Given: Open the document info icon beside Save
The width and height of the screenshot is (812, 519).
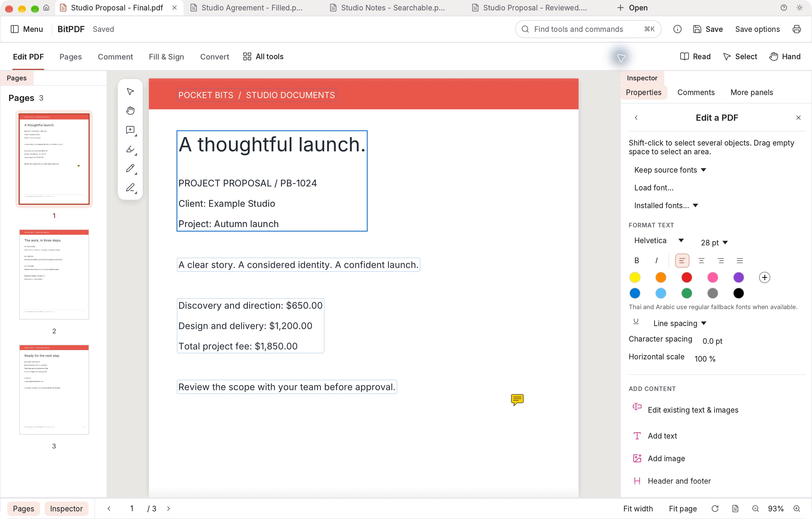Looking at the screenshot, I should (677, 29).
